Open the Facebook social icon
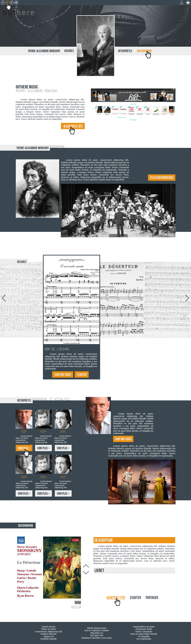191x644 pixels. (3, 3)
